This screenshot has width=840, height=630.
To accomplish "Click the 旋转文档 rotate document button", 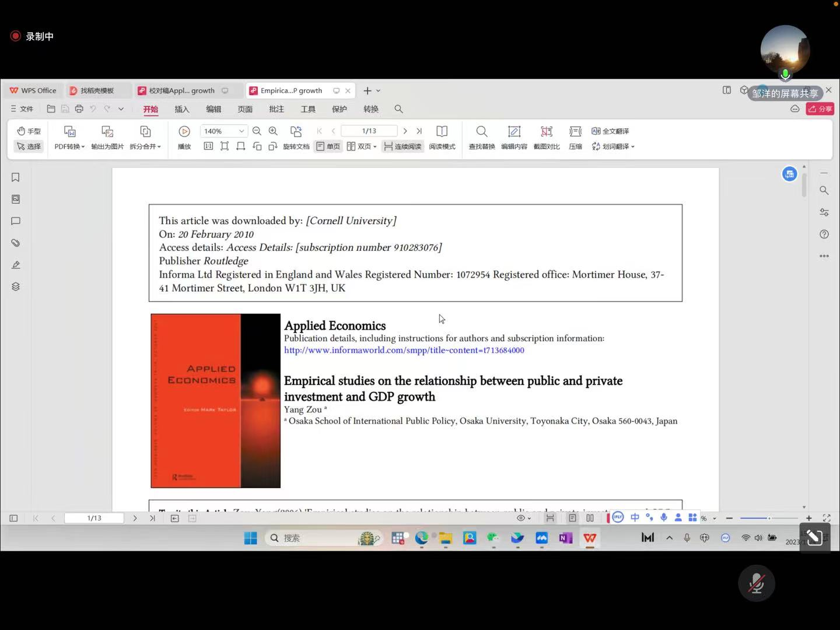I will (296, 138).
